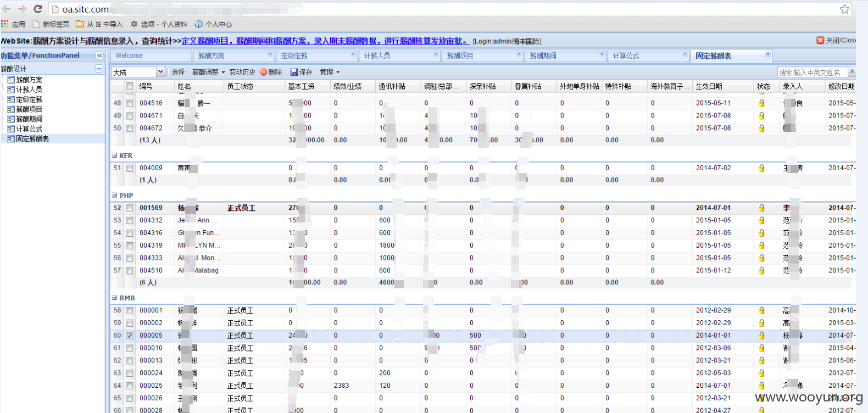Open the 个人中心 bookmark

tap(213, 24)
